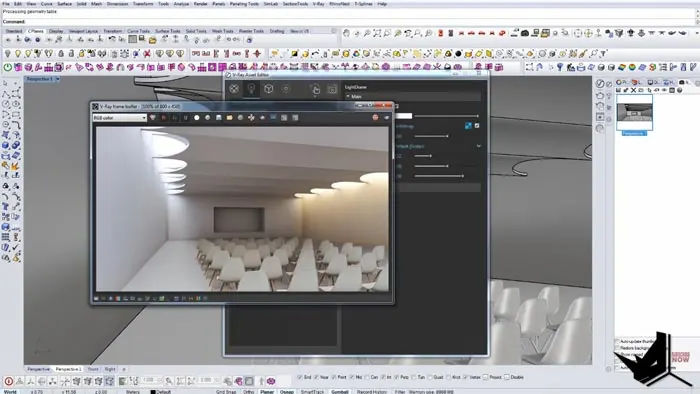The height and width of the screenshot is (394, 700).
Task: Enable the Quad osnap checkbox
Action: pos(429,377)
